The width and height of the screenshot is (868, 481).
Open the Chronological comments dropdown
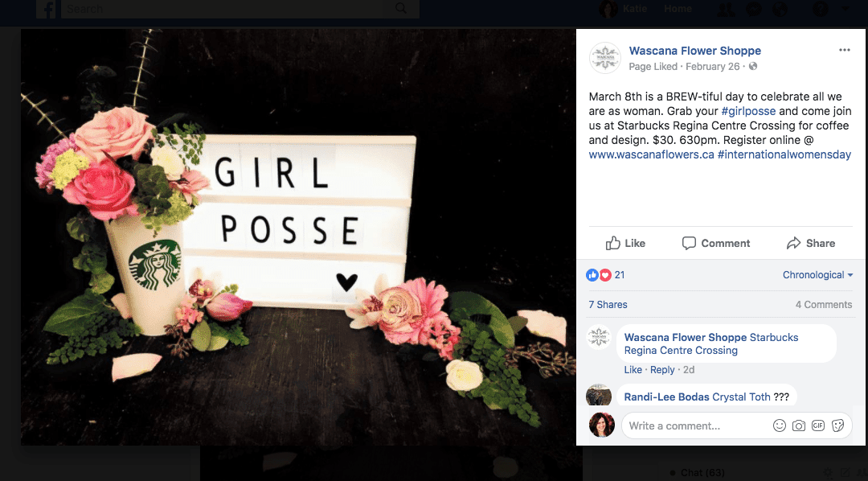coord(817,274)
